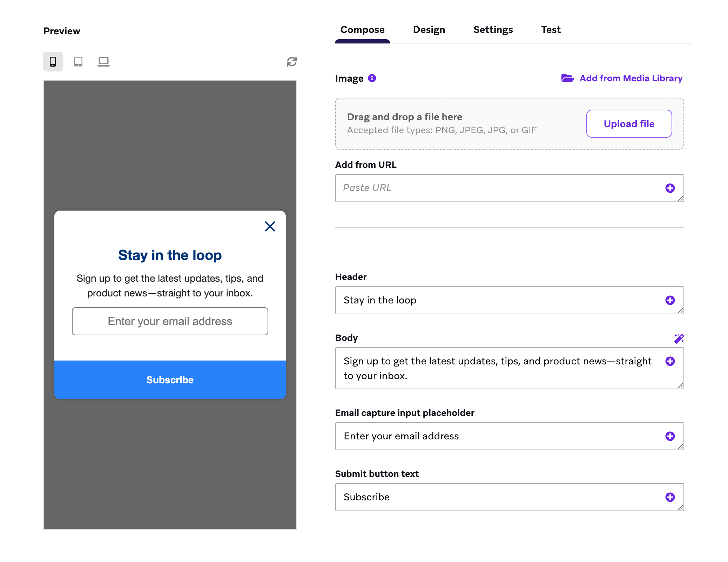This screenshot has height=562, width=728.
Task: Switch to the Test tab
Action: [551, 29]
